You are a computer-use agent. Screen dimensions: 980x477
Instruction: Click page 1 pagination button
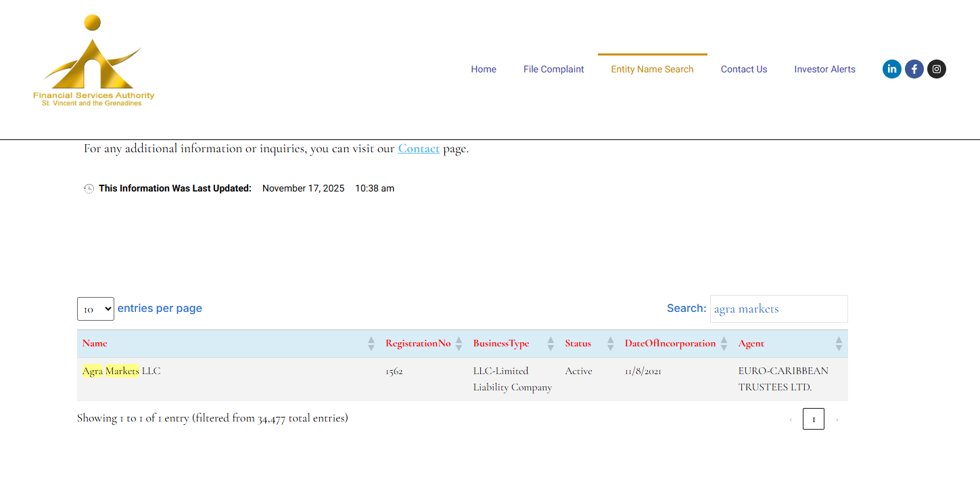[x=813, y=419]
